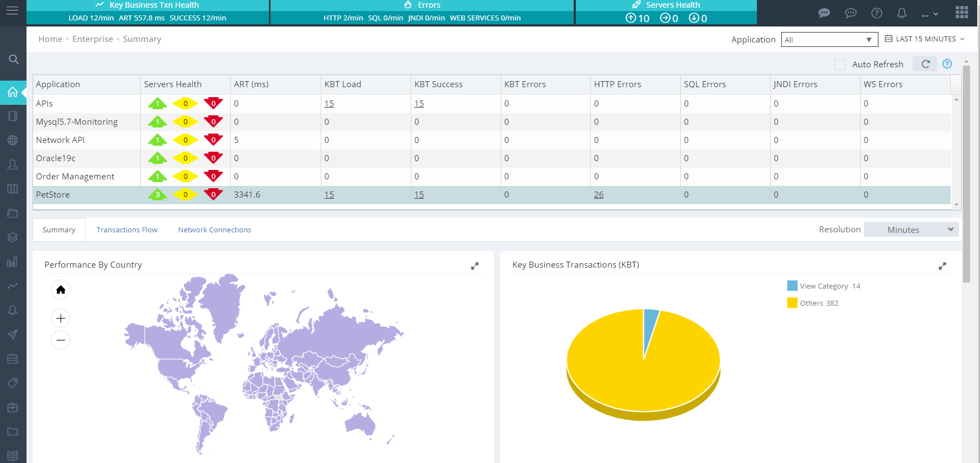Viewport: 980px width, 463px height.
Task: Zoom in on the country map
Action: pyautogui.click(x=61, y=318)
